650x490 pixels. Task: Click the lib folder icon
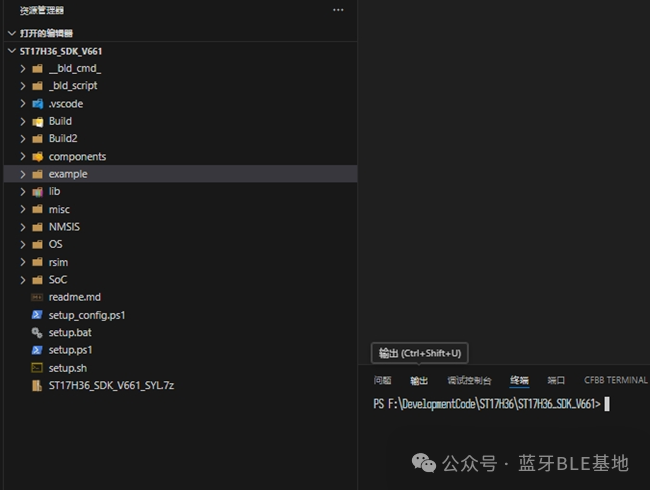(x=37, y=192)
